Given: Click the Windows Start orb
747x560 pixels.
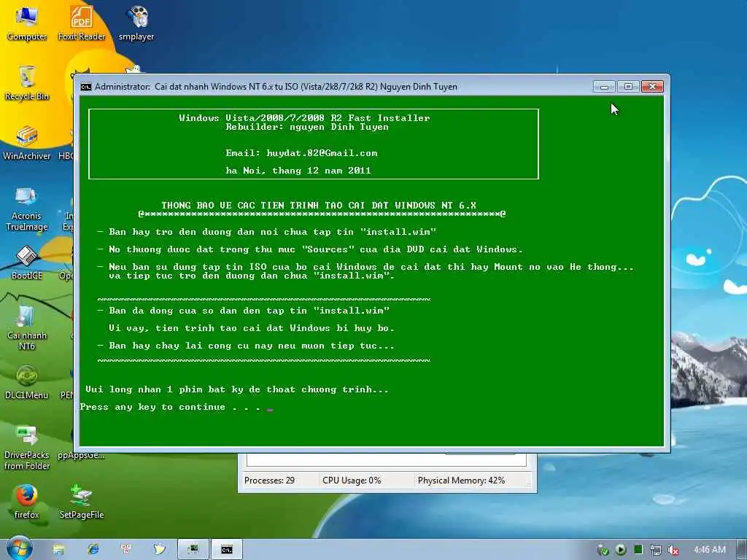Looking at the screenshot, I should click(19, 548).
